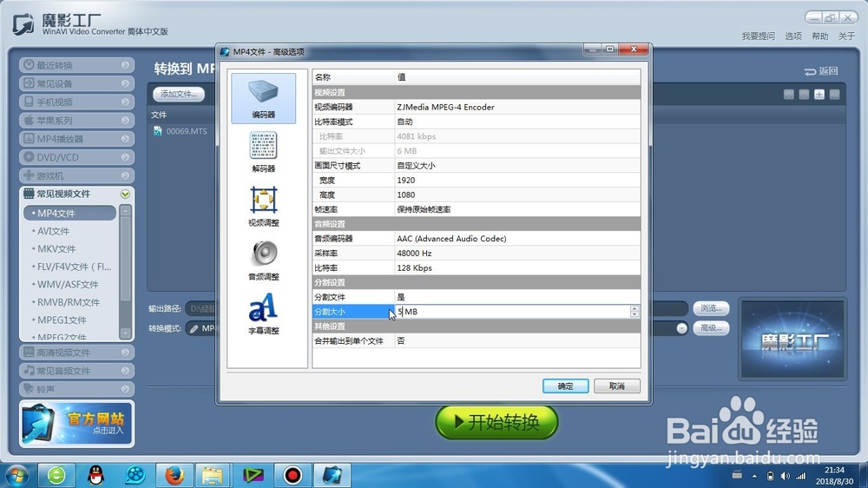This screenshot has height=488, width=868.
Task: Click the 魔影工厂 preview thumbnail
Action: [x=792, y=340]
